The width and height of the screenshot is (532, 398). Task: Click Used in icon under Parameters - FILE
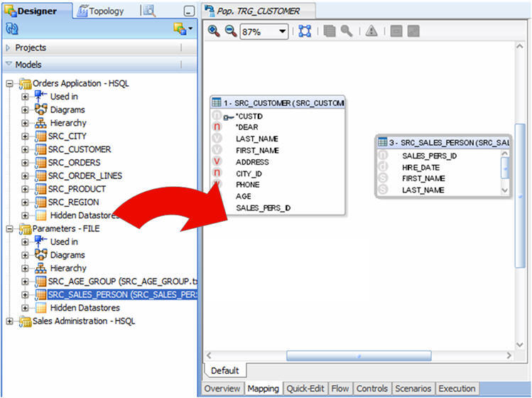click(x=40, y=242)
